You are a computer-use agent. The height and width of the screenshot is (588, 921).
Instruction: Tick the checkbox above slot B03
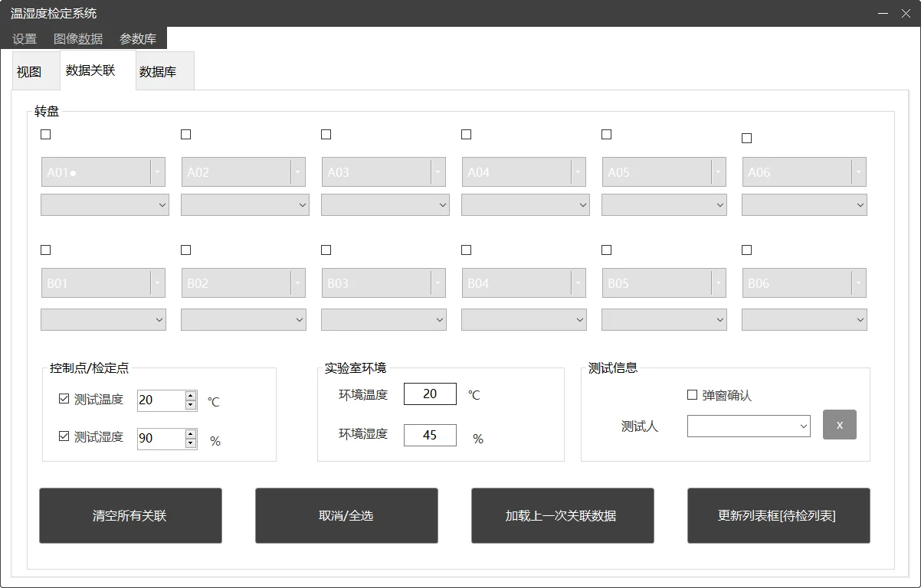point(326,250)
